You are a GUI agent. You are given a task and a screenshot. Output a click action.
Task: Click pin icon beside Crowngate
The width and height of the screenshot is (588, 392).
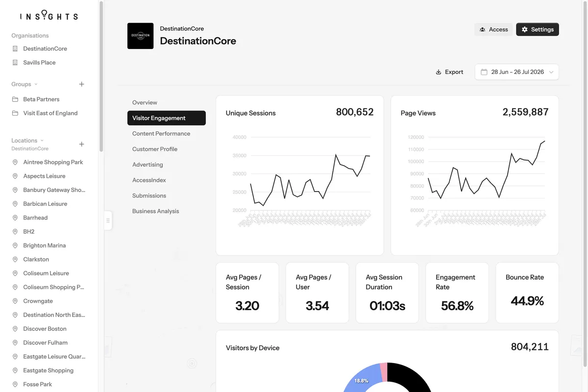(x=15, y=301)
